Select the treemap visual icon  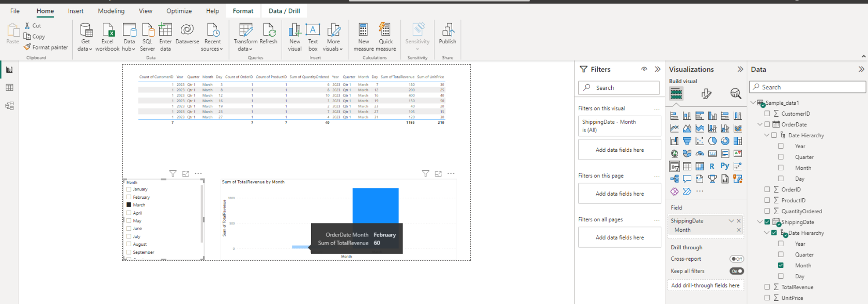pos(738,141)
